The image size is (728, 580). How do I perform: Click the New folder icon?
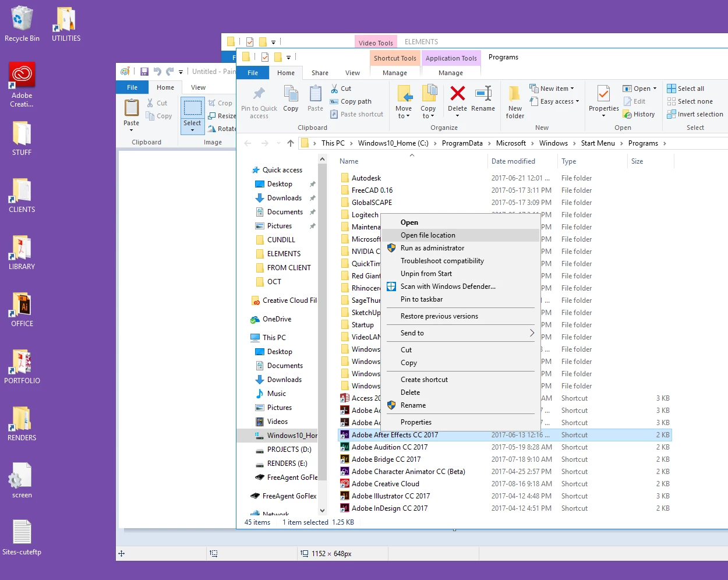tap(515, 94)
